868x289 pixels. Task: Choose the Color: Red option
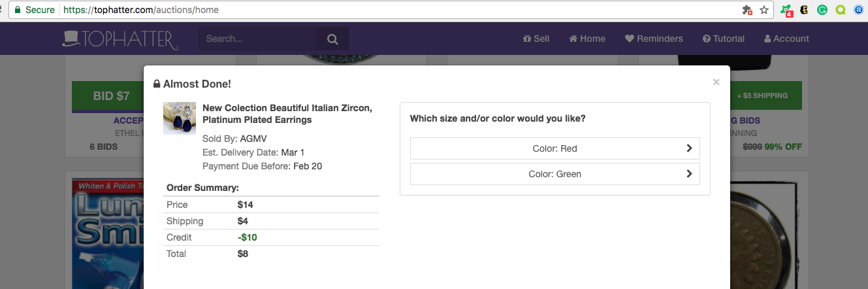click(555, 148)
